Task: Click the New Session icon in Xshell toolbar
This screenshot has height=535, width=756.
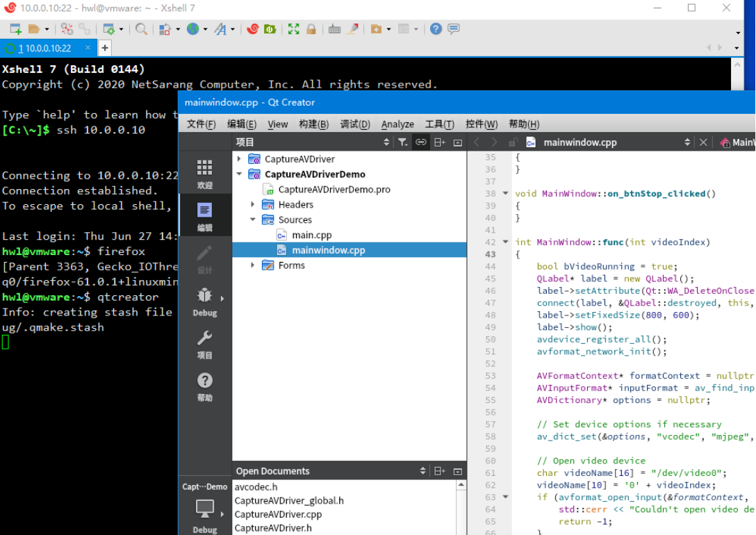Action: [x=16, y=29]
